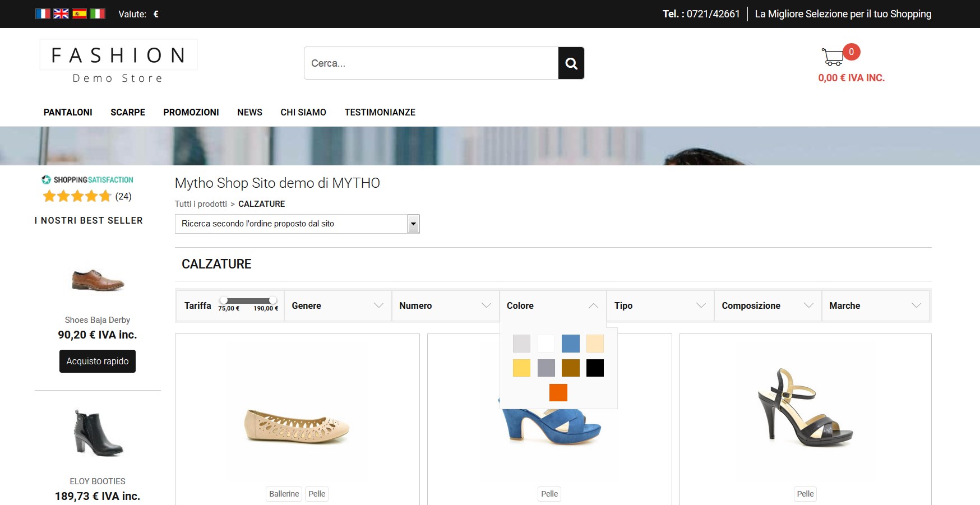
Task: Open the shopping cart icon
Action: click(833, 56)
